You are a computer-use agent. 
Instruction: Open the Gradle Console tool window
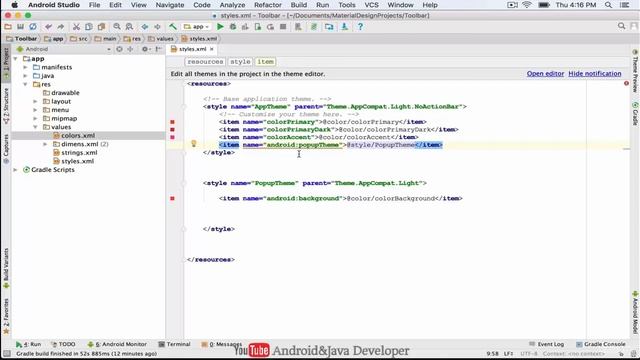[600, 344]
